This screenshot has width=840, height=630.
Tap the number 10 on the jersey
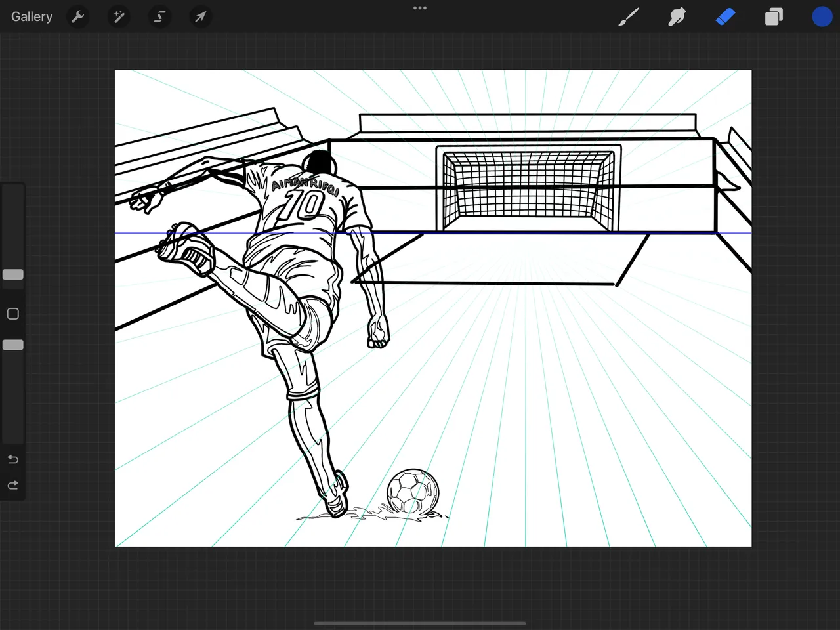303,205
